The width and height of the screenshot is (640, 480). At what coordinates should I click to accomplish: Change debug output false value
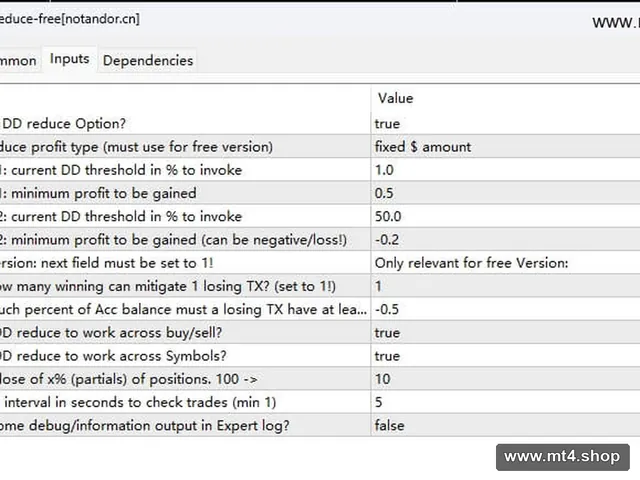pyautogui.click(x=505, y=426)
